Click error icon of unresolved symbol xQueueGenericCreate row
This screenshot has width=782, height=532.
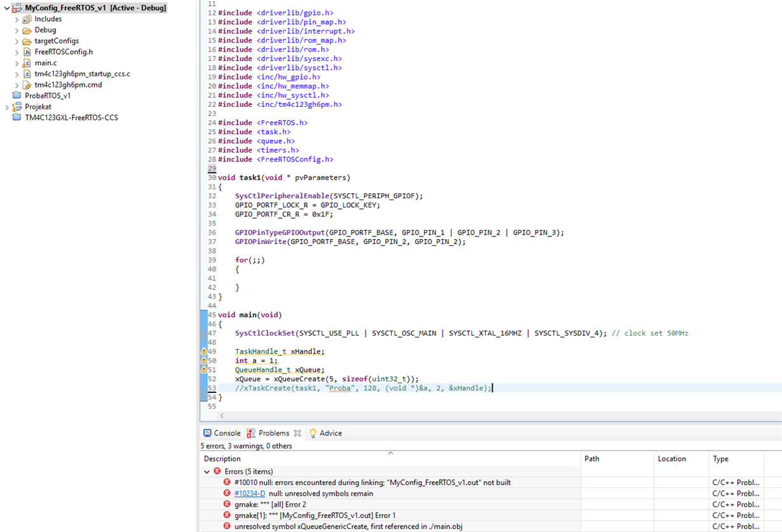pyautogui.click(x=227, y=526)
